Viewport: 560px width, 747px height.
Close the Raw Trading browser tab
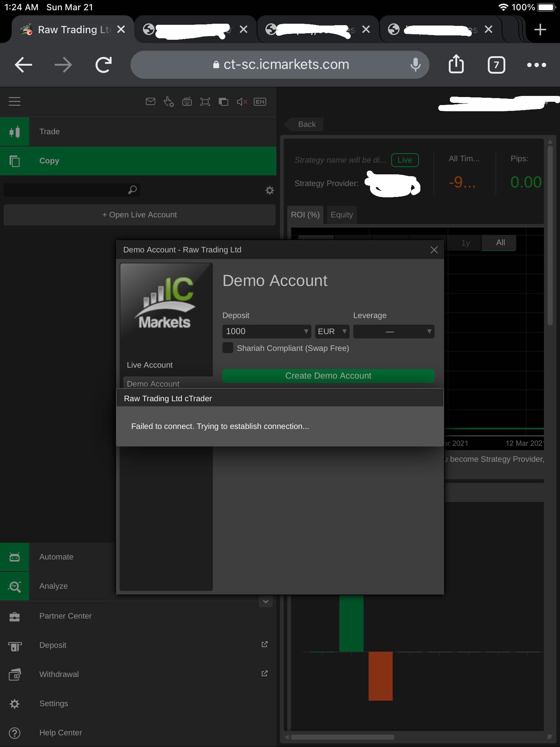[121, 29]
